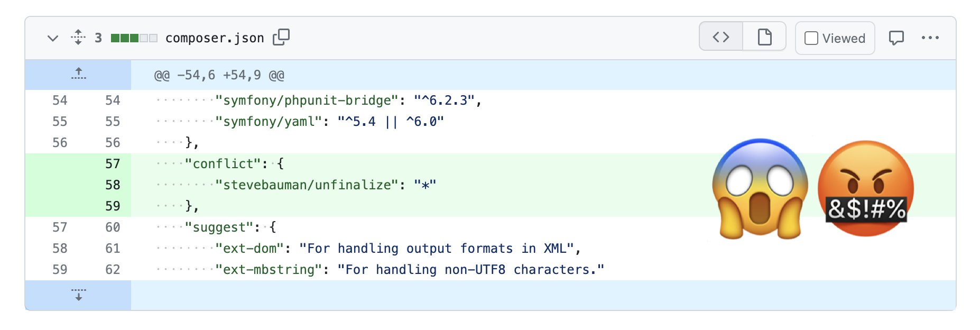980x330 pixels.
Task: Select new line number 62
Action: tap(113, 269)
